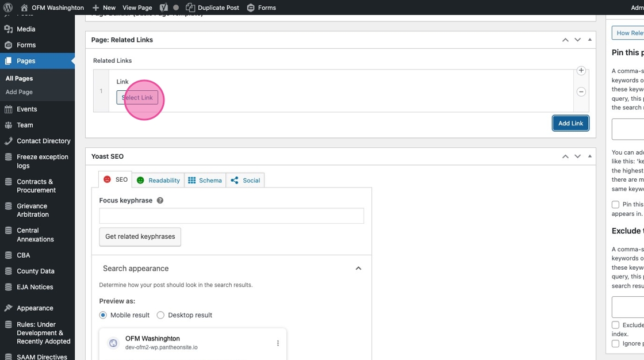
Task: Click the Team group icon
Action: [8, 125]
